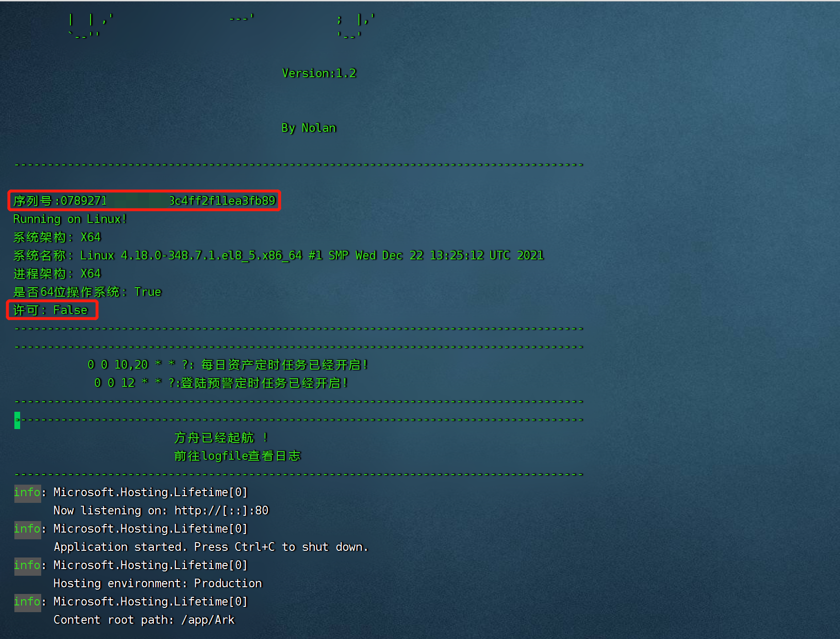
Task: Click the '系统架构: X64' line
Action: 57,237
